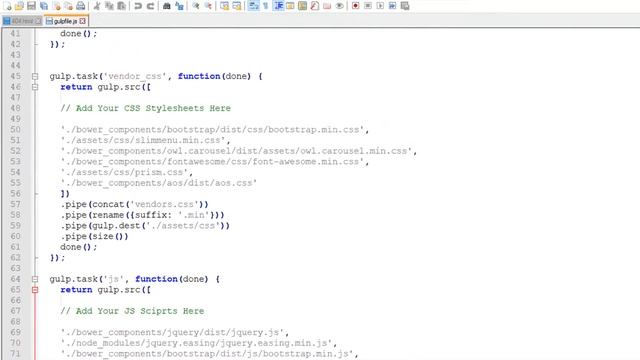The width and height of the screenshot is (640, 360).
Task: Collapse the red fold marker at line 65
Action: (35, 290)
